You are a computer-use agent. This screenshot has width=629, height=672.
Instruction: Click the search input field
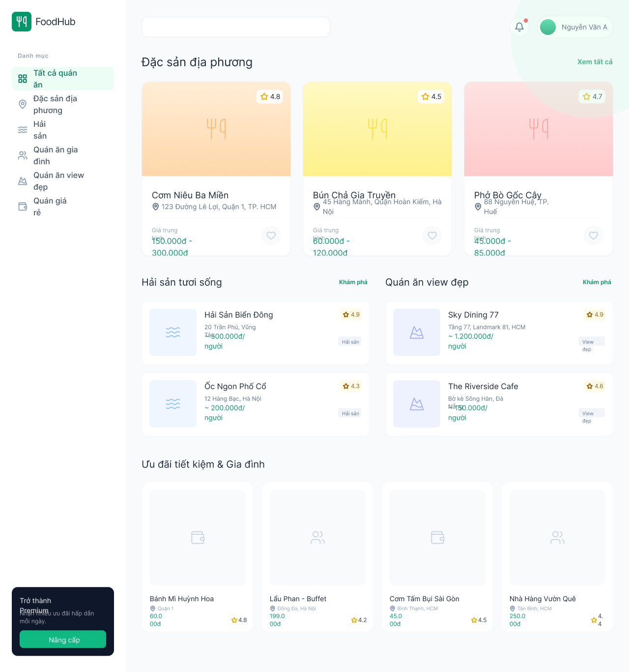(235, 27)
